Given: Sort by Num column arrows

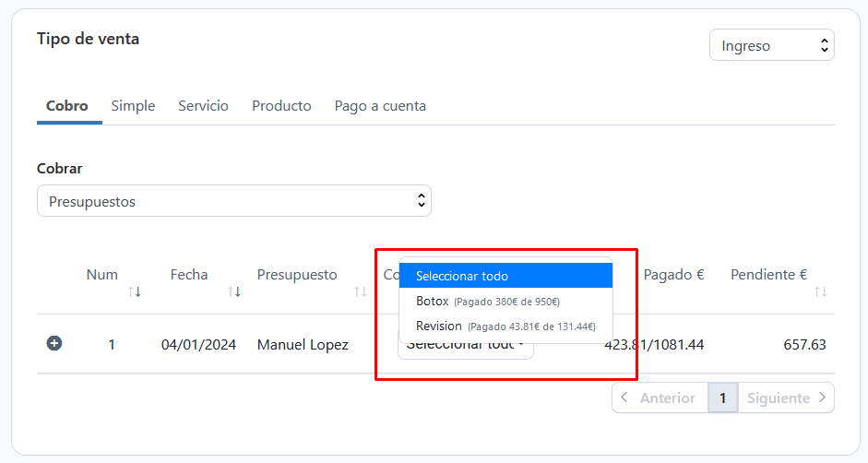Looking at the screenshot, I should click(x=135, y=291).
